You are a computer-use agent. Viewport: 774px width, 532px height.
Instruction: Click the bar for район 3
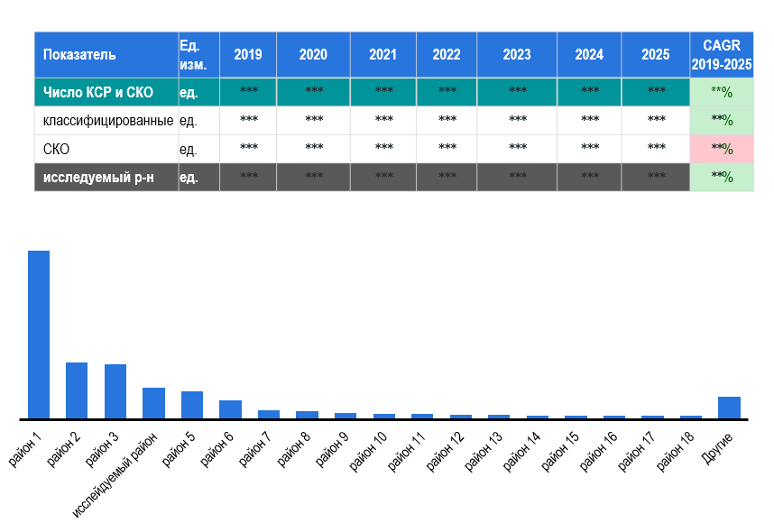(115, 391)
